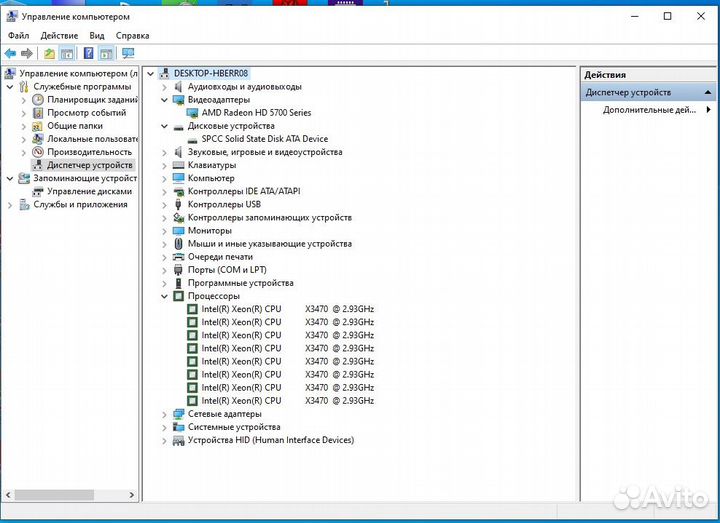Click Диспетчер устройств header in actions pane
This screenshot has height=523, width=720.
tap(628, 92)
